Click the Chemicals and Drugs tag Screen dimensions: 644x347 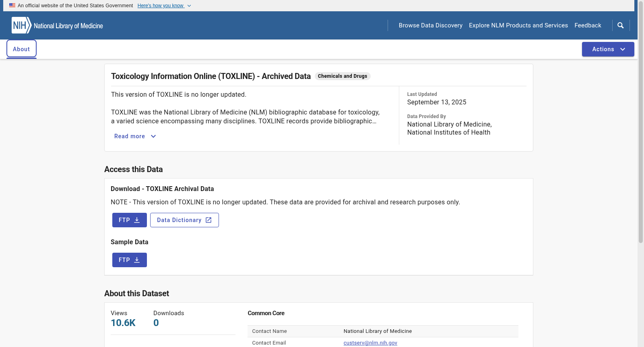pyautogui.click(x=343, y=76)
